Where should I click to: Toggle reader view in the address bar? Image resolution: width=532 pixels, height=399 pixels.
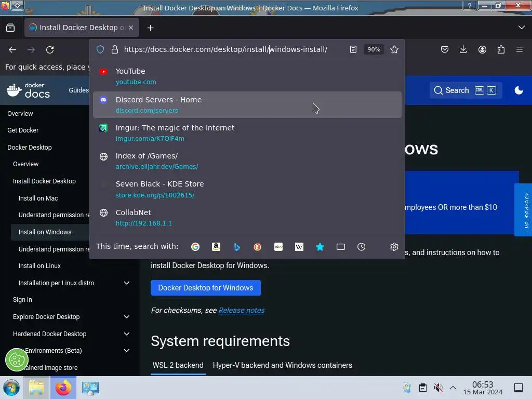pyautogui.click(x=353, y=49)
